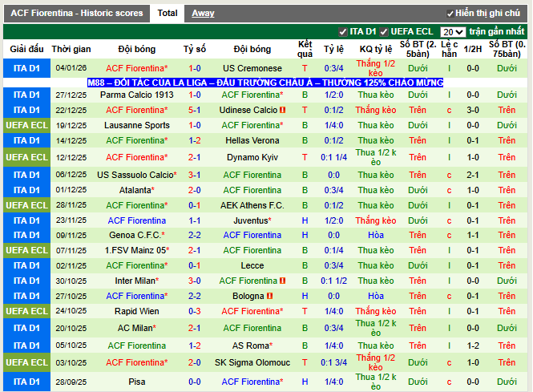Click the date 04/01/26
Image resolution: width=533 pixels, height=392 pixels.
click(71, 68)
